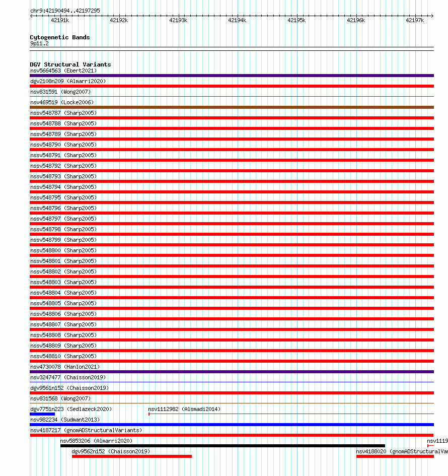
Task: Select the nssv548803 (Sharp2005) label
Action: tap(63, 282)
